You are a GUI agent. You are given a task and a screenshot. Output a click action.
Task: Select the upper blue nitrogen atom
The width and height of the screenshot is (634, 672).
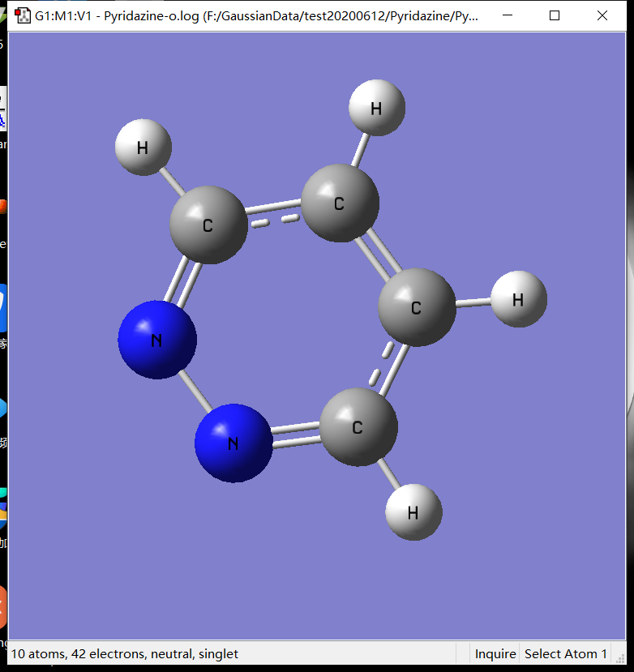tap(157, 340)
